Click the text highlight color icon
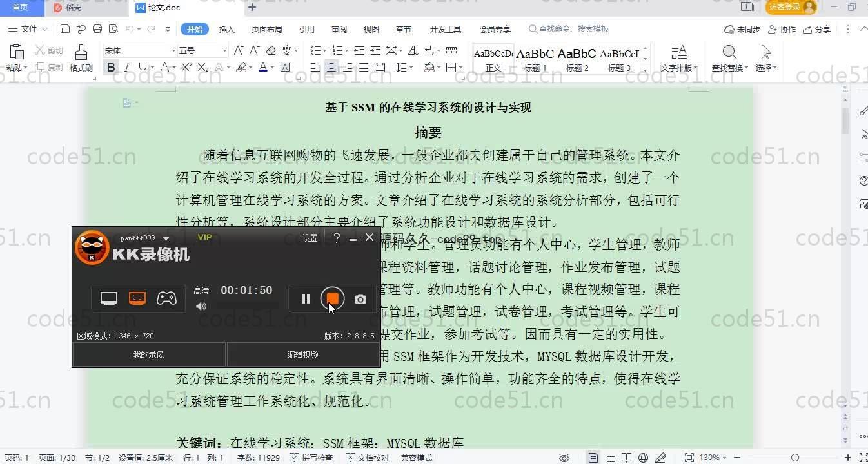 coord(241,67)
